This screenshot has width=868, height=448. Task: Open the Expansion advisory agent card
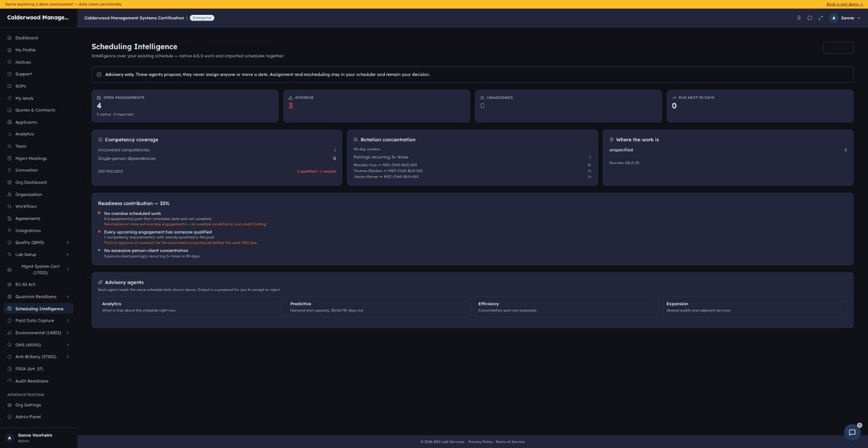tap(754, 307)
